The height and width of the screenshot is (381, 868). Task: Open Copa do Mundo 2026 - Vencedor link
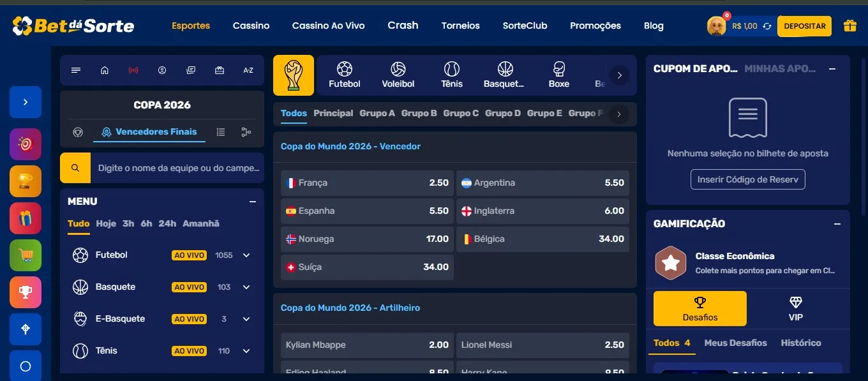click(350, 146)
